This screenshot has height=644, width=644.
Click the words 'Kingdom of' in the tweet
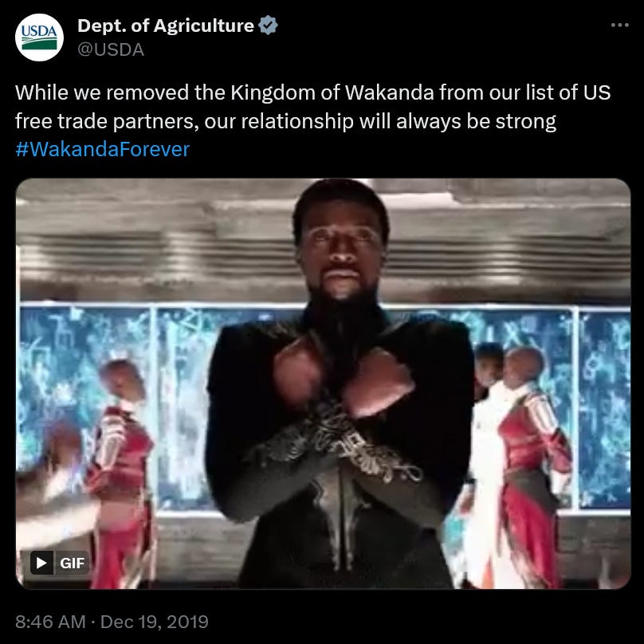[285, 92]
